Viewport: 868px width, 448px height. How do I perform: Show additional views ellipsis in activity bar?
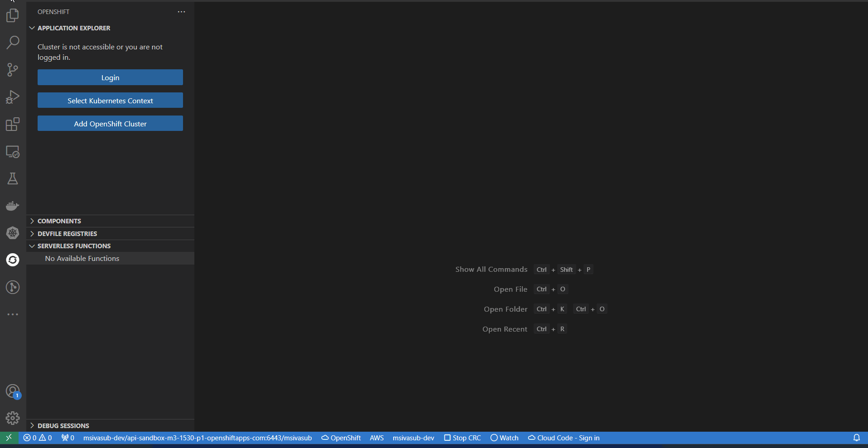[13, 314]
